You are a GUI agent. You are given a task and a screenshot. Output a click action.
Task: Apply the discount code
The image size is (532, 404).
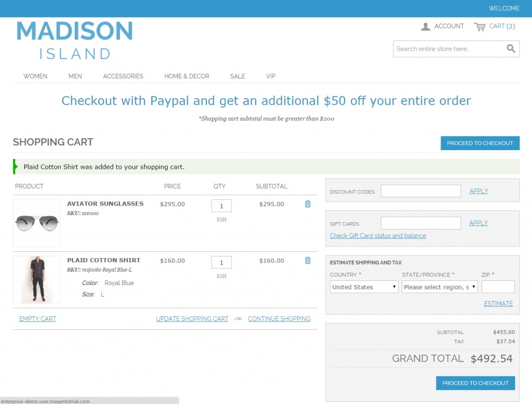(478, 191)
